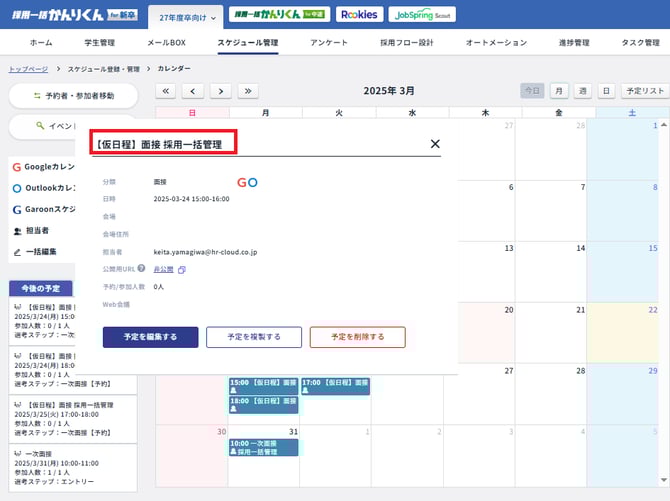Open the 非公開 public URL link

pyautogui.click(x=164, y=269)
